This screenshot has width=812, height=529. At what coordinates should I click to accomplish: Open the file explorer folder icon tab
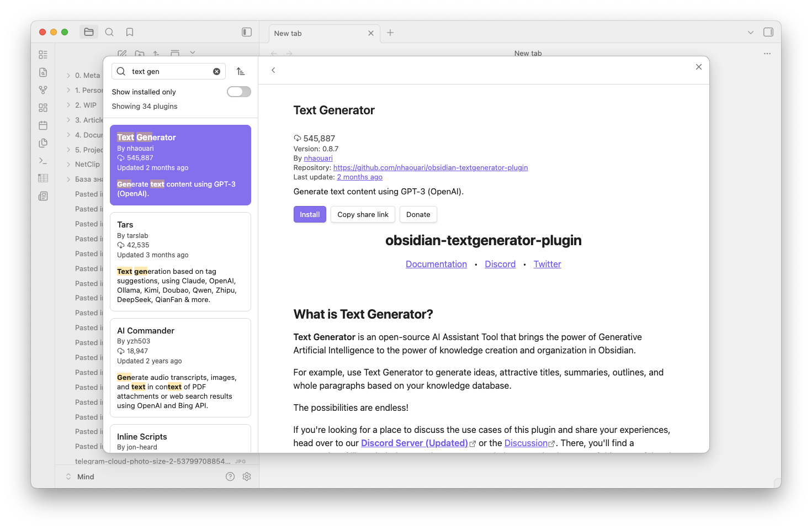click(x=89, y=32)
